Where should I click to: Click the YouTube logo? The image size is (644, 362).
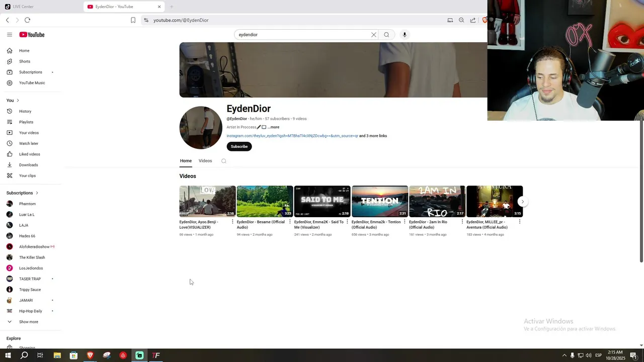(32, 35)
